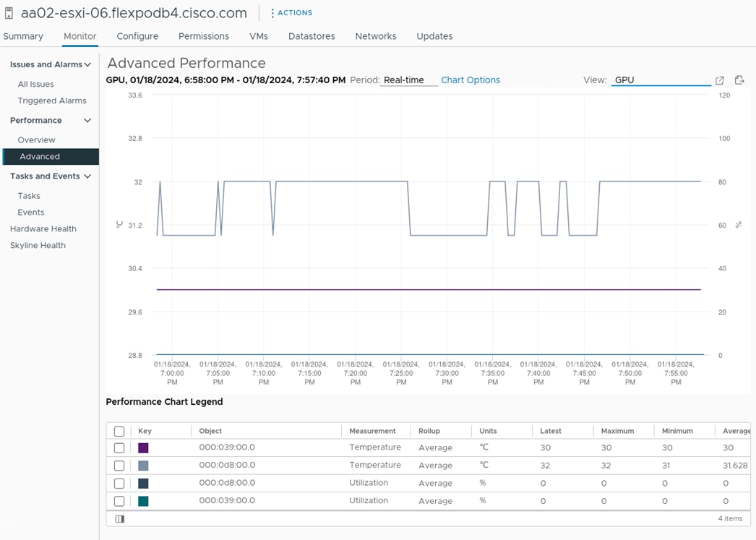Click the 31.628 average value cell
The height and width of the screenshot is (540, 756).
(735, 466)
